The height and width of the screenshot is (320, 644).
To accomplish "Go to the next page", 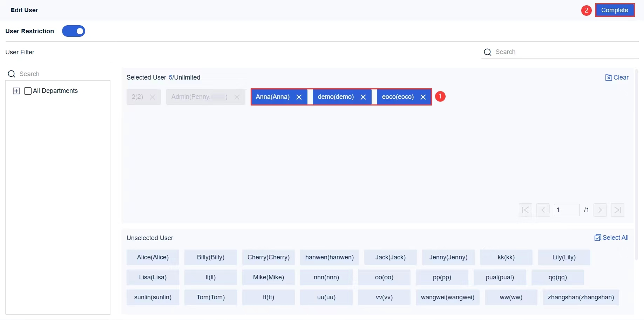I will (600, 210).
